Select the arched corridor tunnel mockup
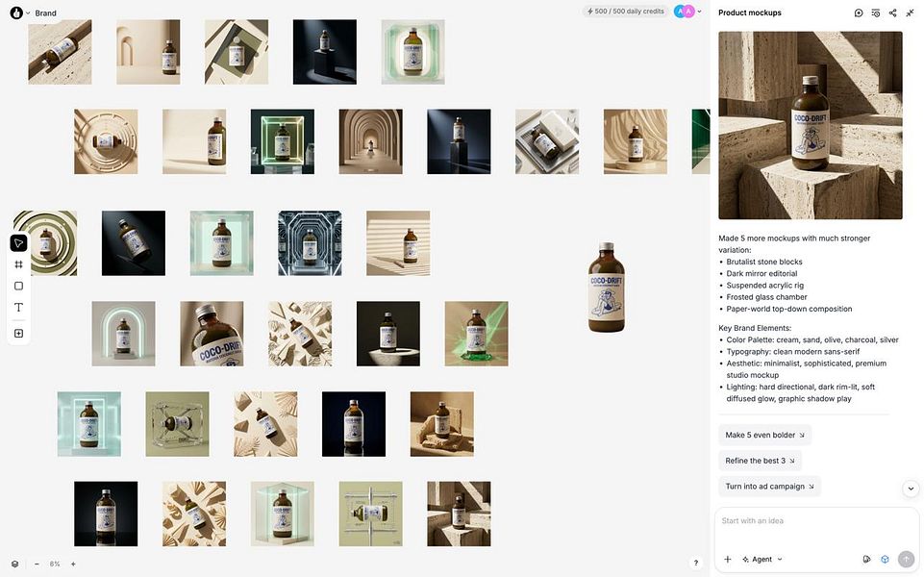 click(371, 141)
